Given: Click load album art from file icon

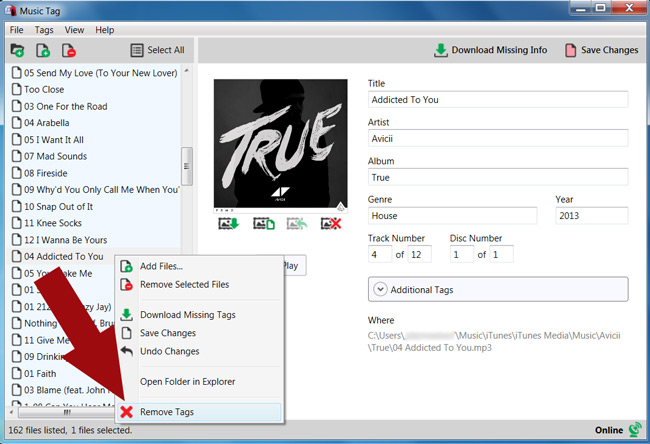Looking at the screenshot, I should [264, 224].
